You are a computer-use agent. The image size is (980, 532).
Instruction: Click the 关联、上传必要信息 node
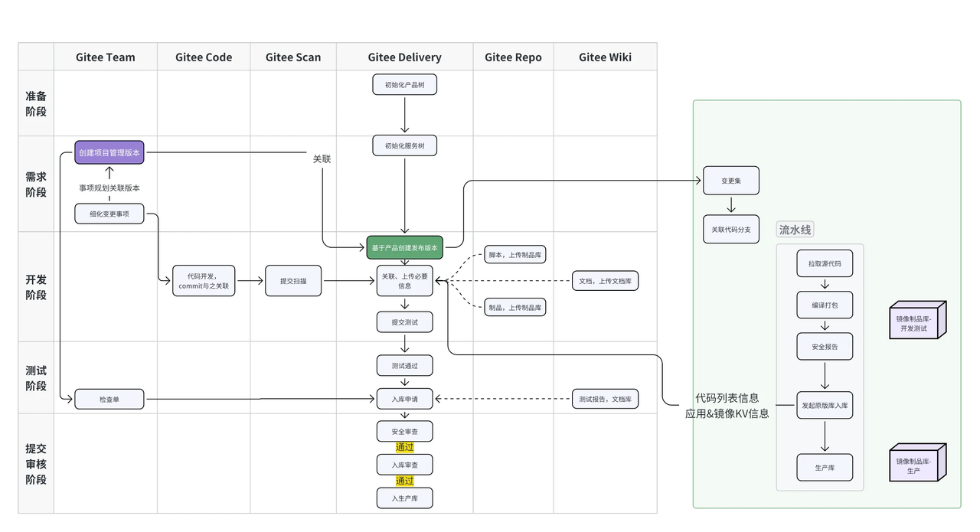coord(404,281)
